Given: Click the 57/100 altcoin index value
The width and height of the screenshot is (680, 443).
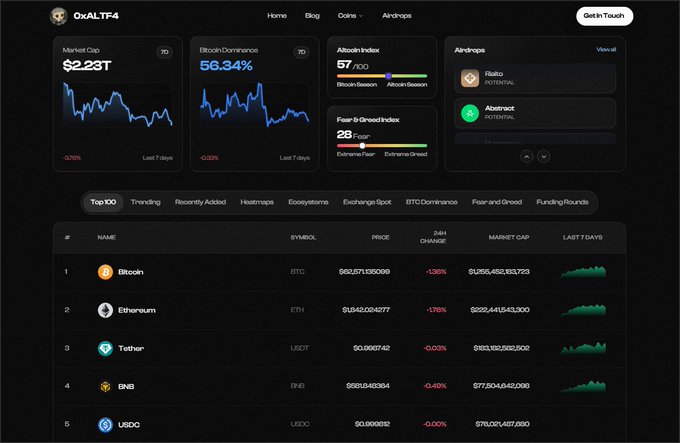Looking at the screenshot, I should [353, 65].
